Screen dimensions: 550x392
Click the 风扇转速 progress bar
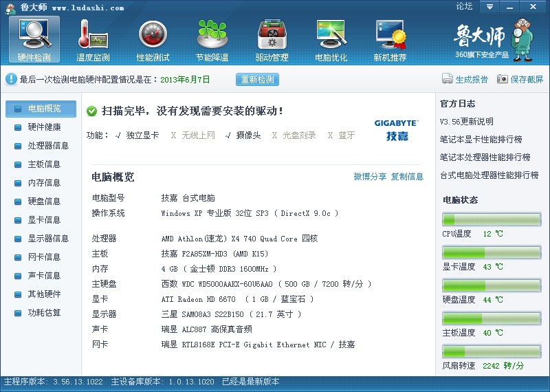pos(492,351)
